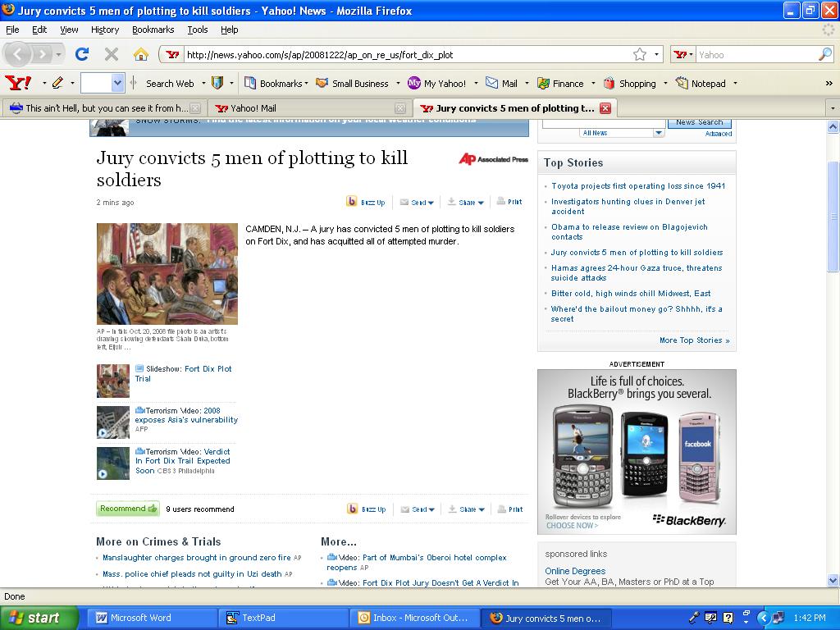Viewport: 840px width, 630px height.
Task: Expand the Yahoo toolbar search text dropdown
Action: [117, 83]
